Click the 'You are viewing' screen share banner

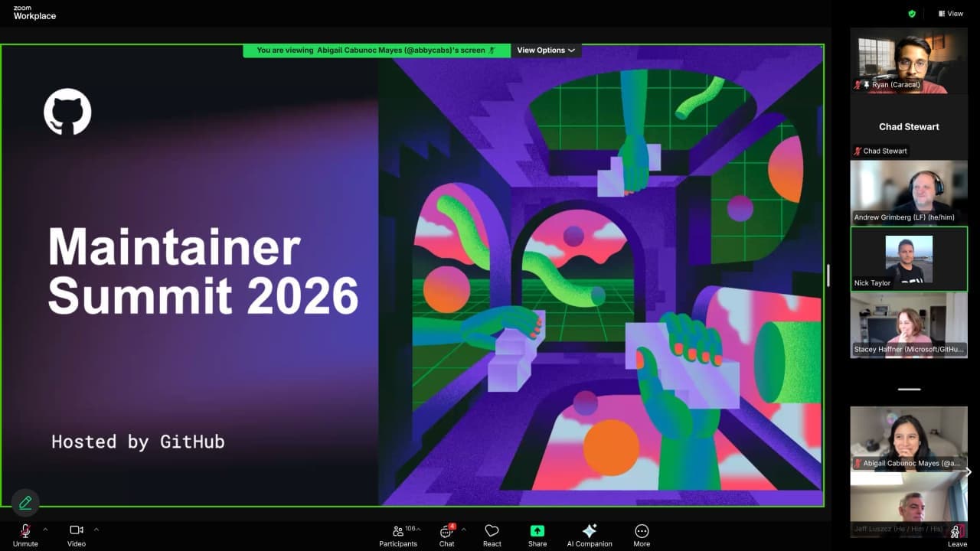click(x=377, y=51)
